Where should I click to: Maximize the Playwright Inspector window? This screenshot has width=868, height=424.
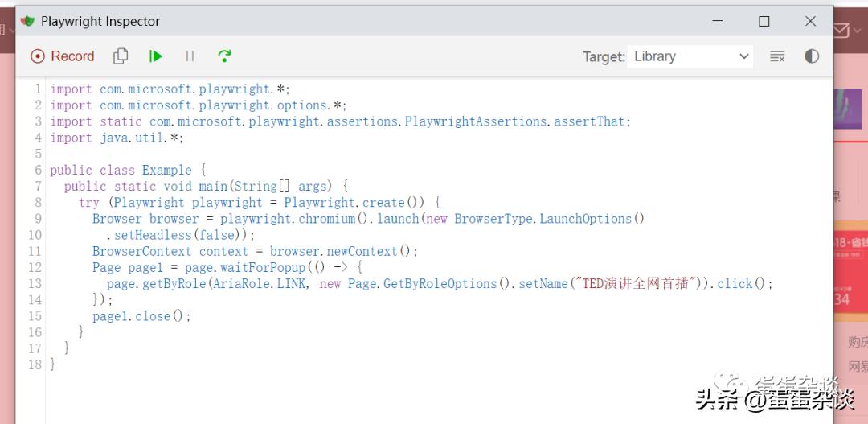[764, 22]
